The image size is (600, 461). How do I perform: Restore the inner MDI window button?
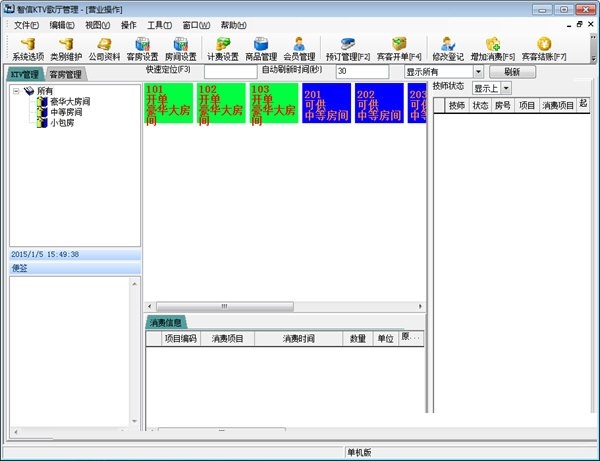coord(579,24)
